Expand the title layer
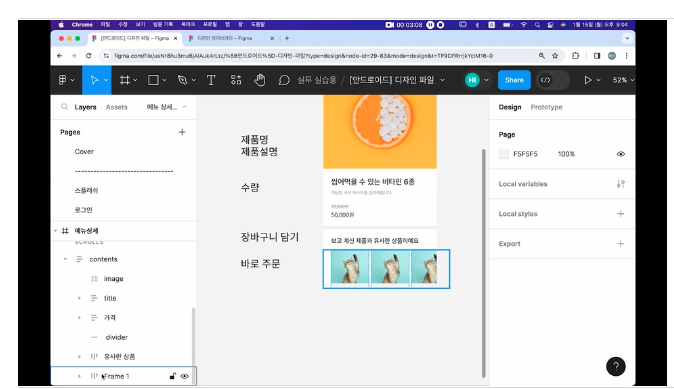 (79, 298)
